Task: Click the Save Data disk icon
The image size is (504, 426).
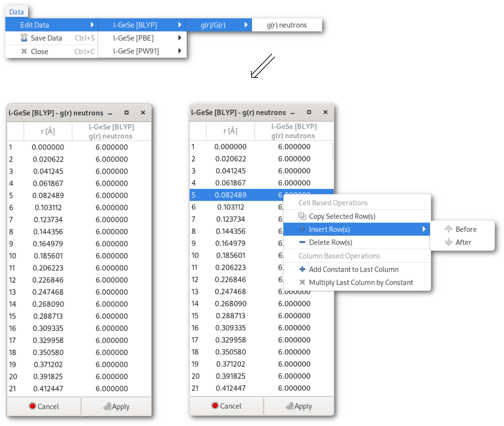Action: tap(24, 38)
